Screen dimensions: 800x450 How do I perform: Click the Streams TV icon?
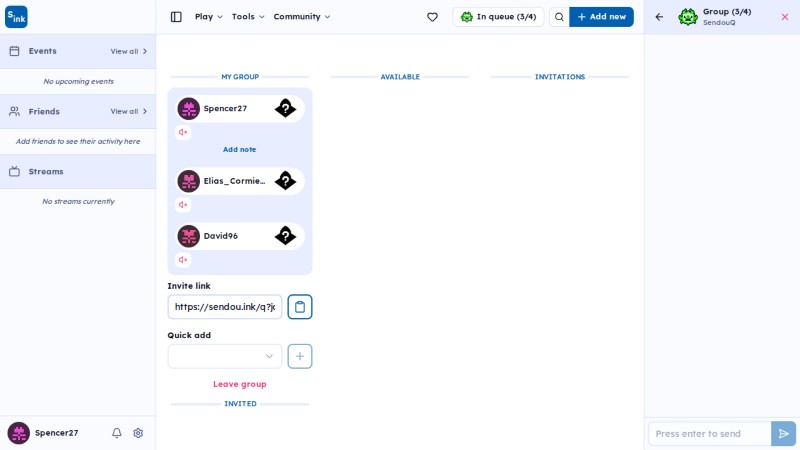pyautogui.click(x=14, y=171)
